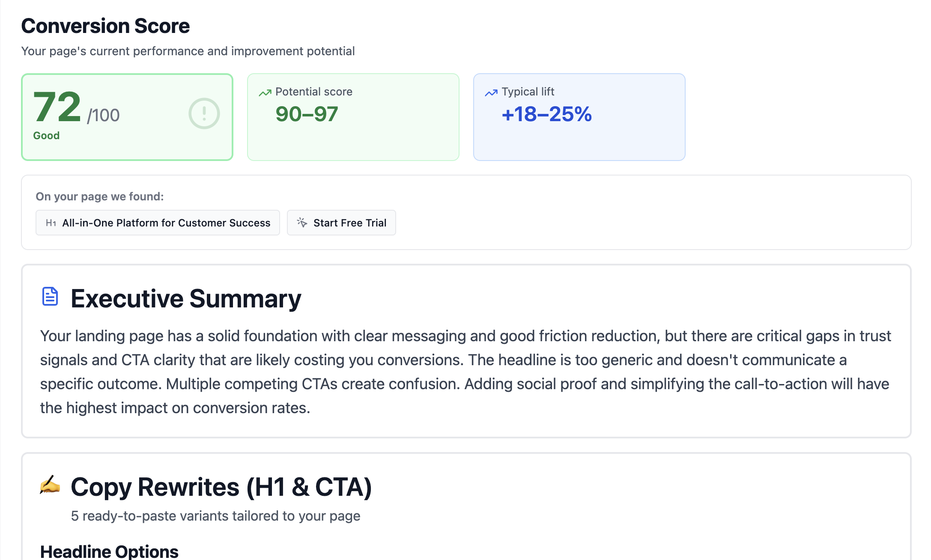Click the writing hand emoji near Copy Rewrites
This screenshot has height=560, width=931.
[50, 486]
